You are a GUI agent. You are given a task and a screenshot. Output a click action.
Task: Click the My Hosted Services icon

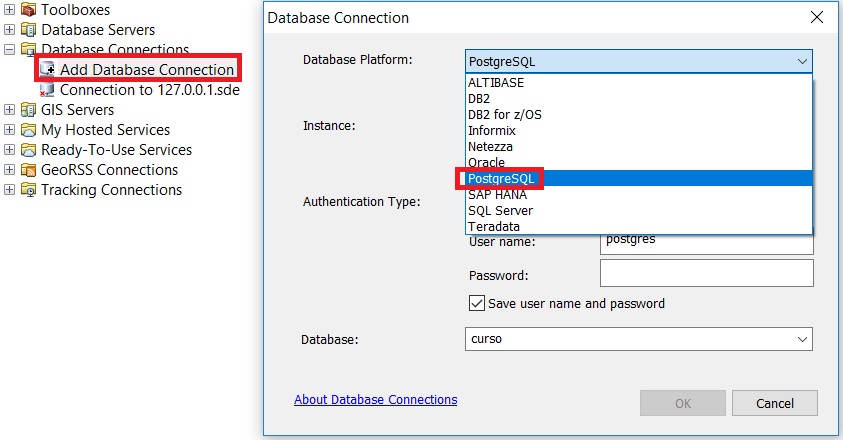tap(28, 130)
